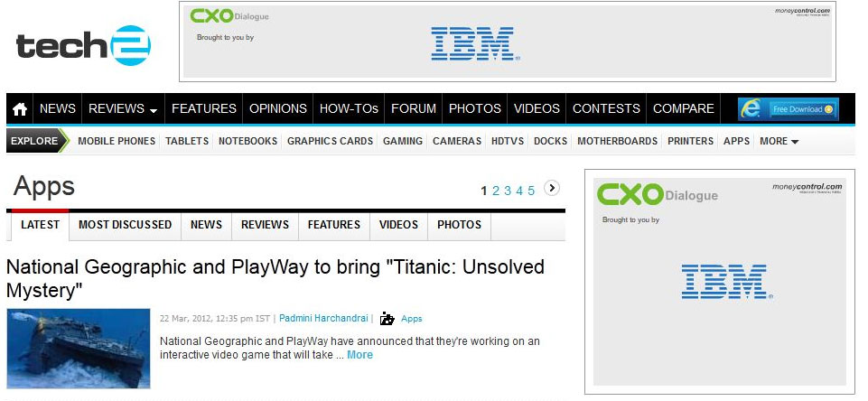Switch to FEATURES tab under Apps
The width and height of the screenshot is (868, 401).
334,225
